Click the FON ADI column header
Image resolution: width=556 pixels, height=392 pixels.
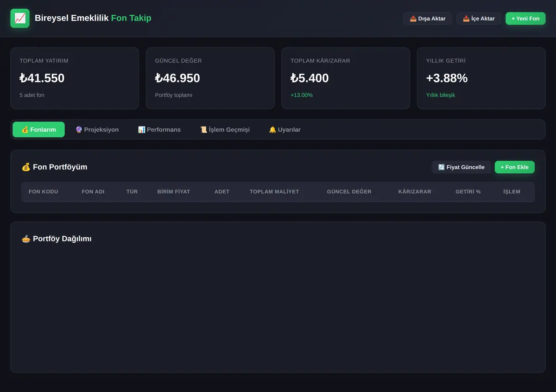tap(93, 191)
